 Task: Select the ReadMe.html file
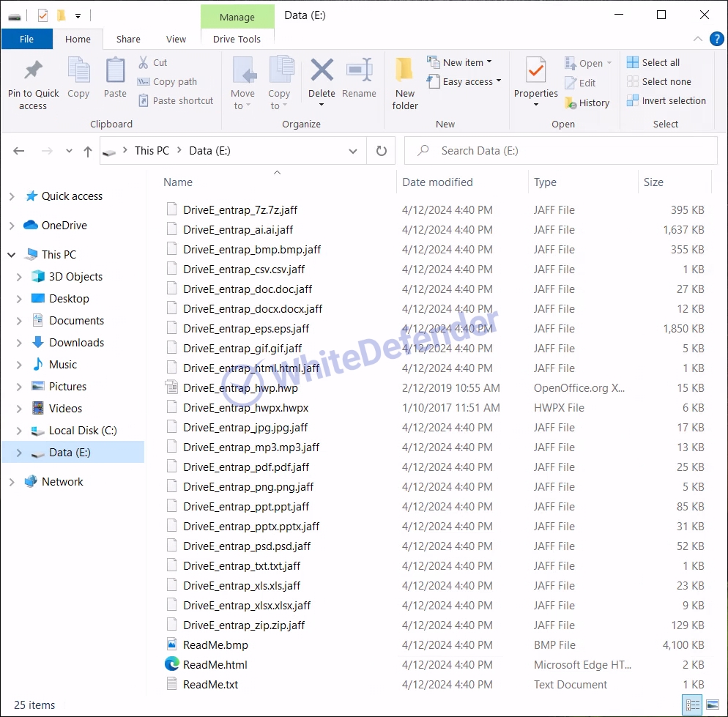215,665
